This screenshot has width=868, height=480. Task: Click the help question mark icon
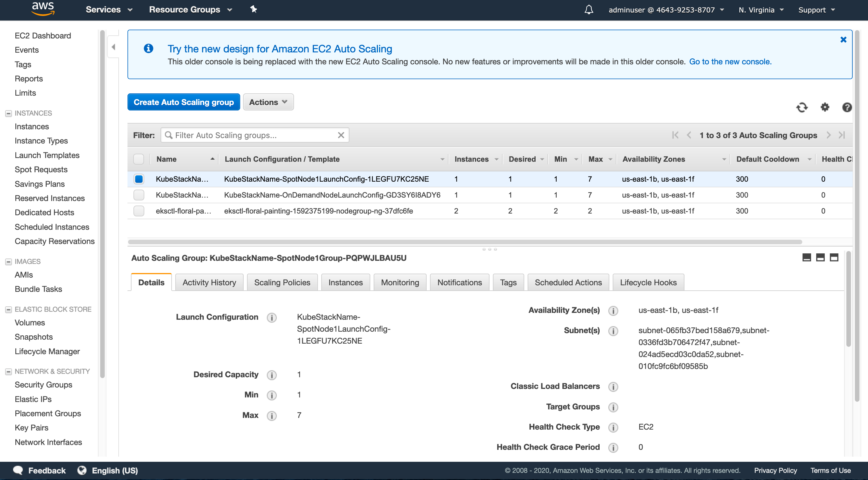point(847,107)
